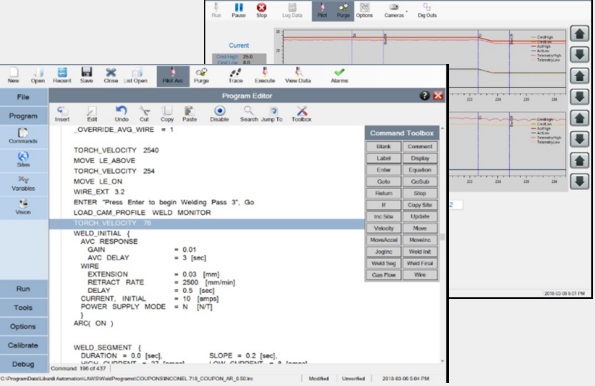Save the current weld program
This screenshot has height=386, width=595.
[x=87, y=75]
